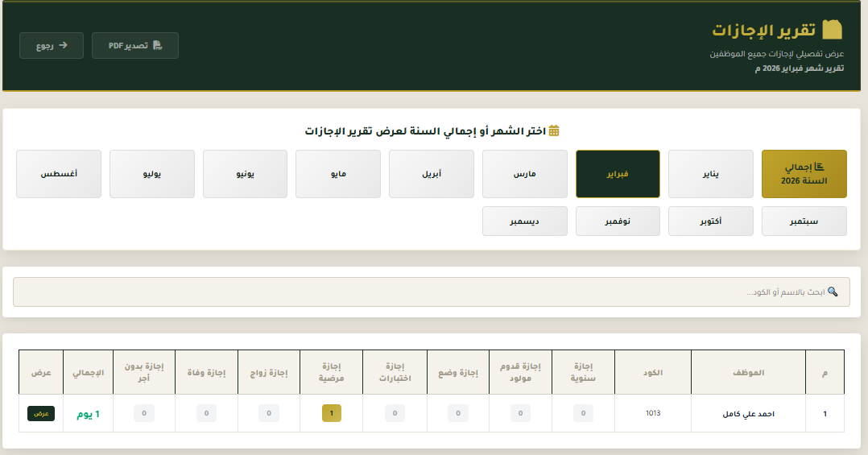Select month فبراير

pos(618,174)
